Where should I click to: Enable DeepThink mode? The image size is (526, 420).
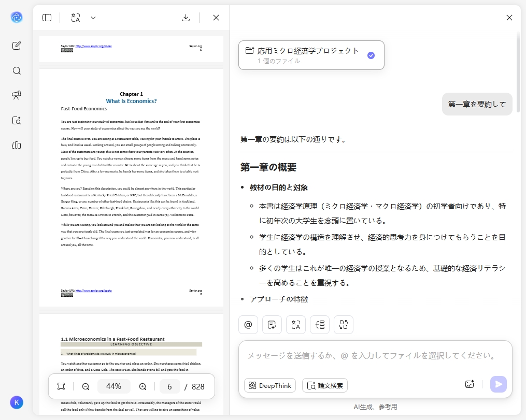[269, 385]
